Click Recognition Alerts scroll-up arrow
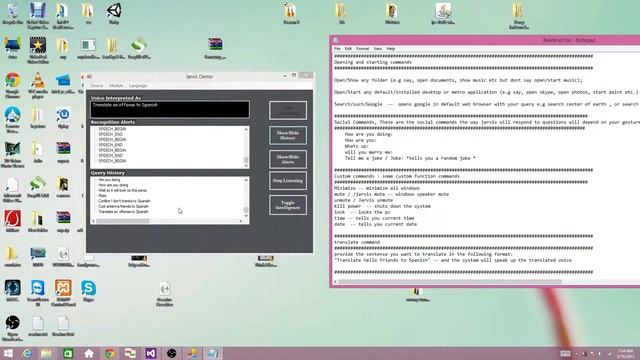The image size is (640, 360). click(246, 129)
